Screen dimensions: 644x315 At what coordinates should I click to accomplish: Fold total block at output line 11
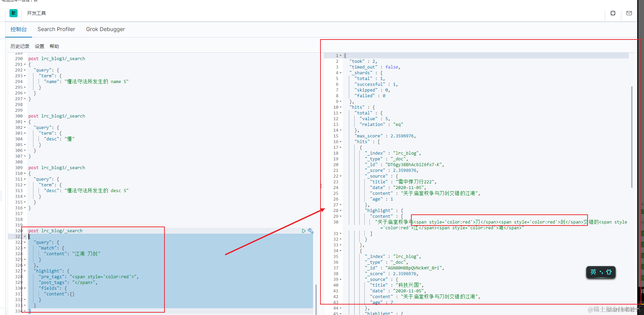pos(340,113)
